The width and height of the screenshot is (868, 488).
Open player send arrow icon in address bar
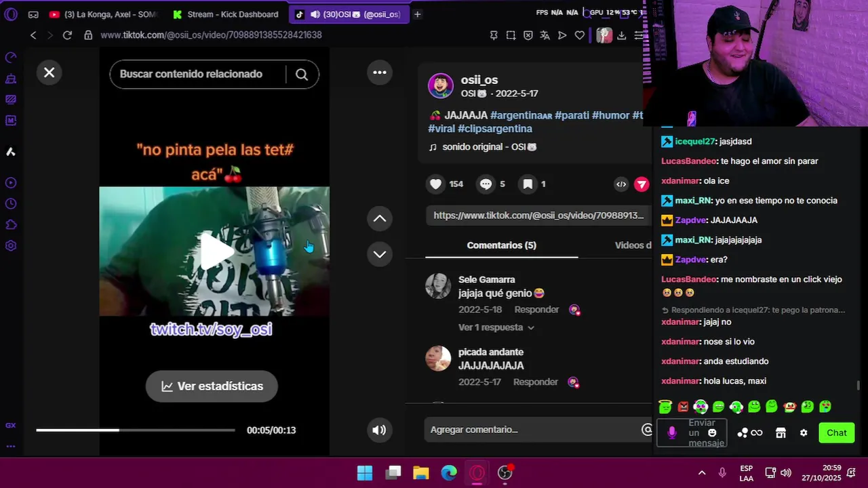(562, 35)
